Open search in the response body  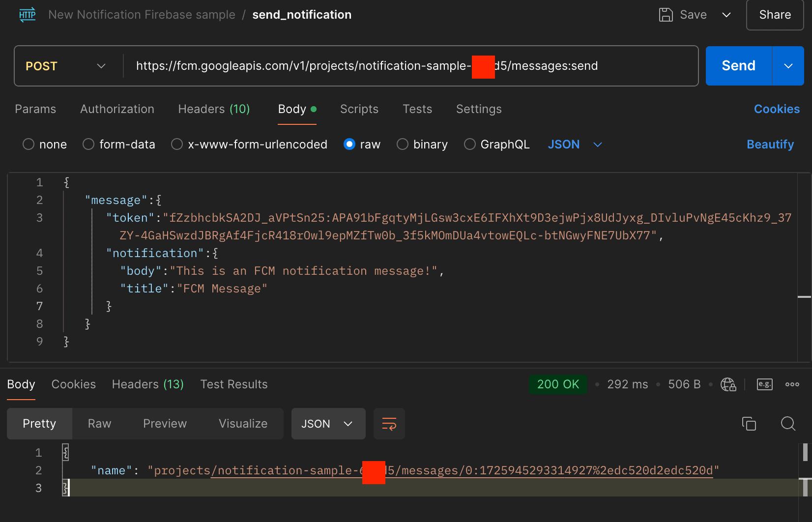[x=788, y=424]
